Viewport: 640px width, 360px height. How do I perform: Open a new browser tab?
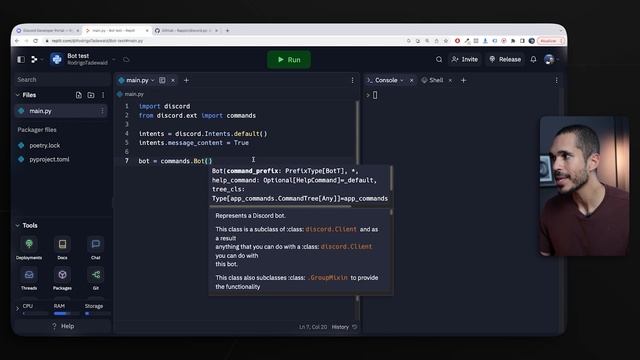tap(227, 31)
